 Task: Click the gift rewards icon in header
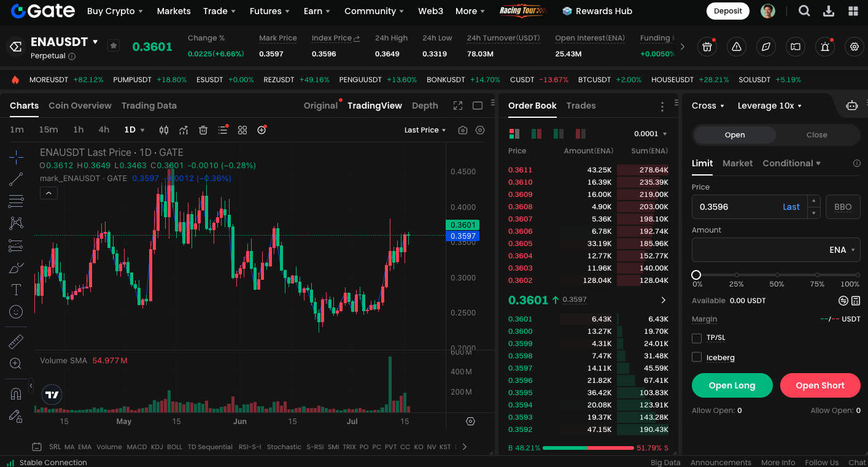coord(707,46)
